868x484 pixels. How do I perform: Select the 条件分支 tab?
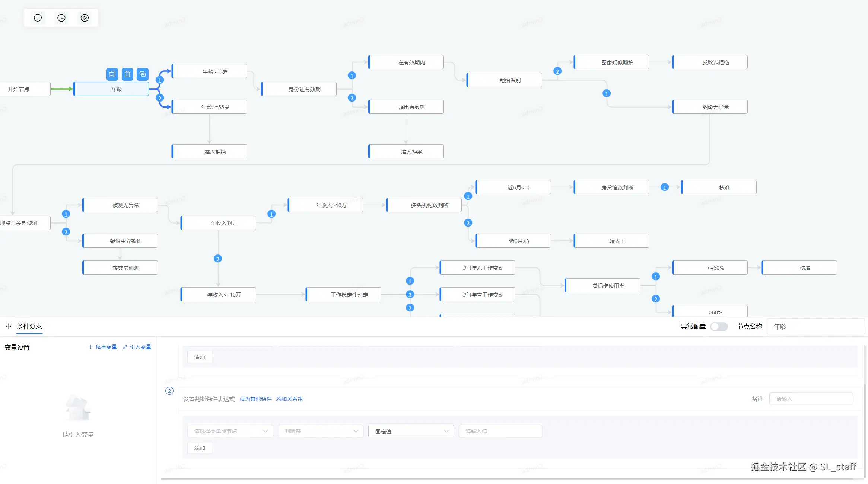coord(29,326)
